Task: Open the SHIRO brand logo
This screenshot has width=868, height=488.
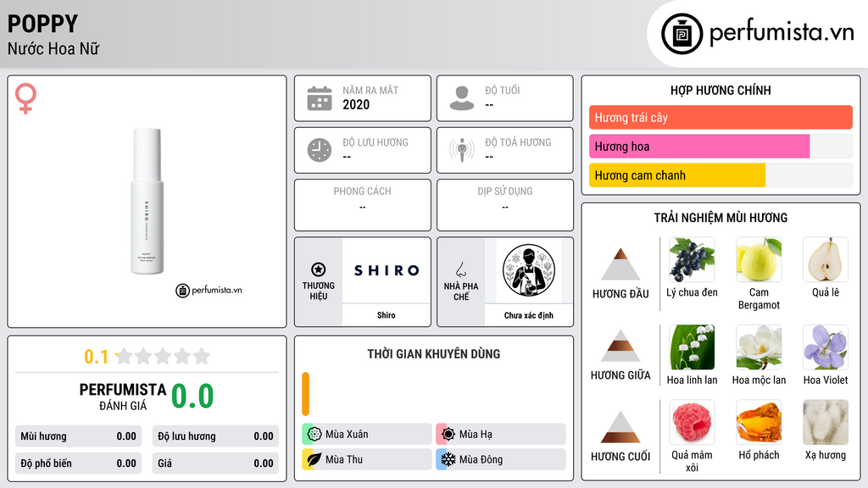Action: pyautogui.click(x=387, y=270)
